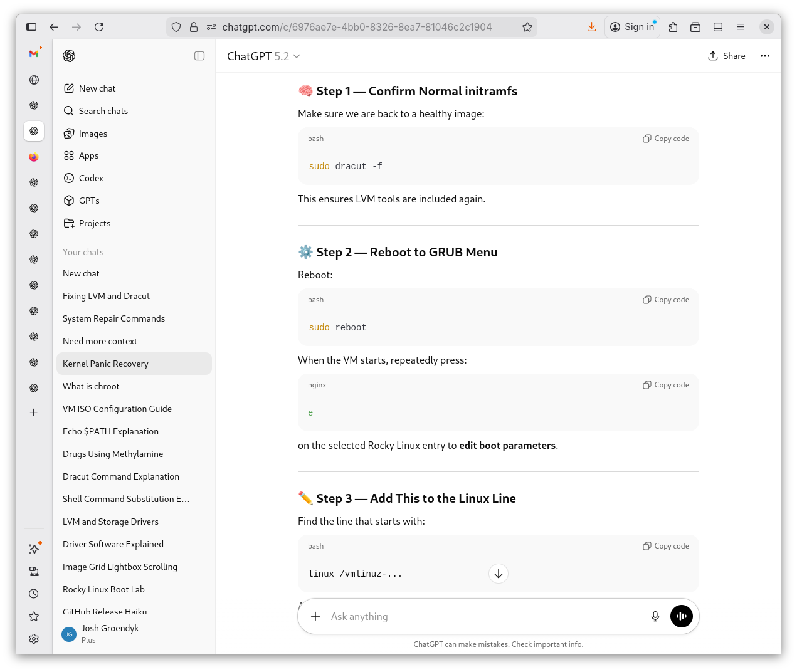Click the plus attachment icon in composer
Screen dimensions: 797x672
[x=315, y=616]
